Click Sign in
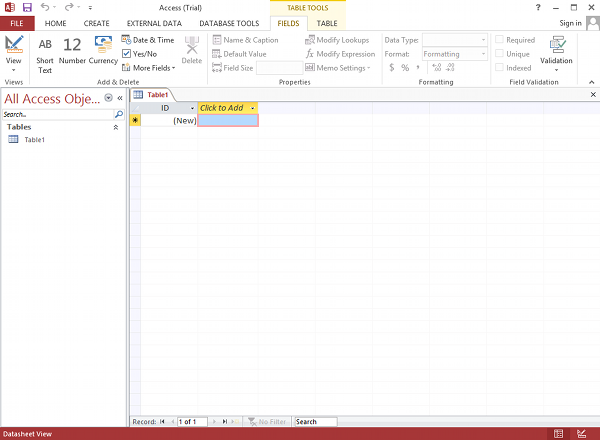Image resolution: width=600 pixels, height=440 pixels. [570, 23]
